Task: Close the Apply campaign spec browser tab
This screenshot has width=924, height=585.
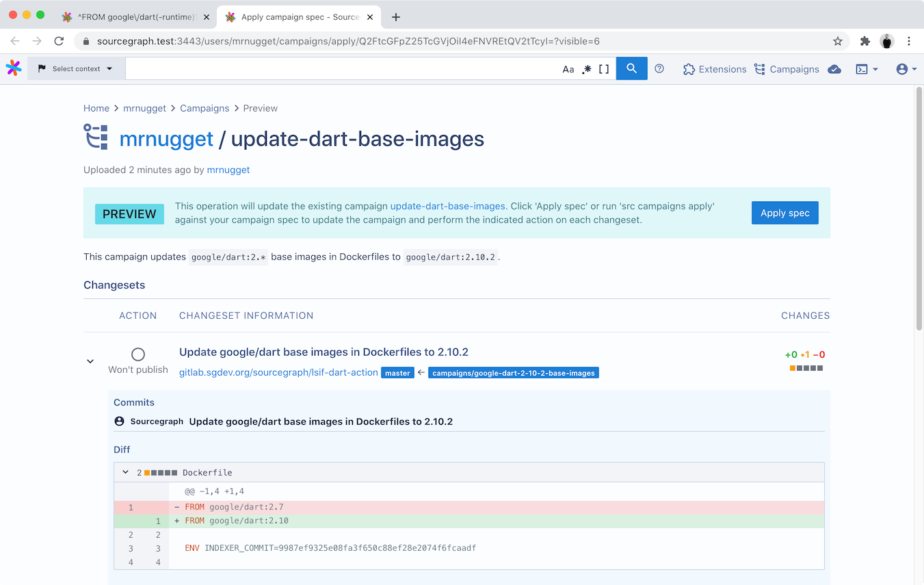Action: [x=370, y=17]
